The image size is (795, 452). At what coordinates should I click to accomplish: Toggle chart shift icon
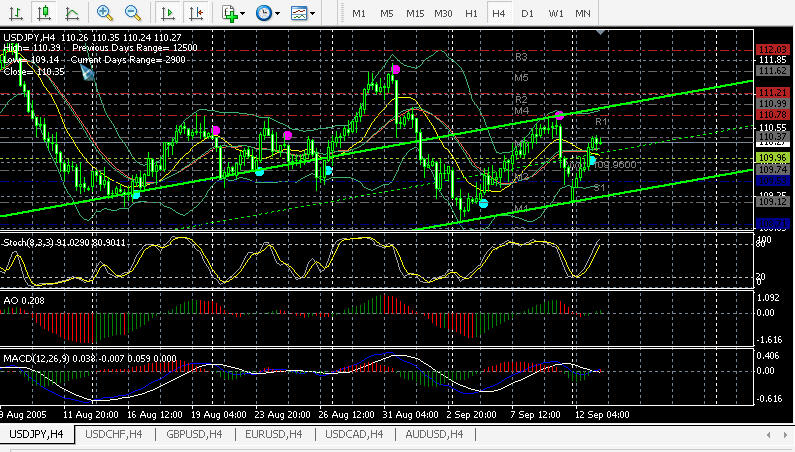coord(196,13)
